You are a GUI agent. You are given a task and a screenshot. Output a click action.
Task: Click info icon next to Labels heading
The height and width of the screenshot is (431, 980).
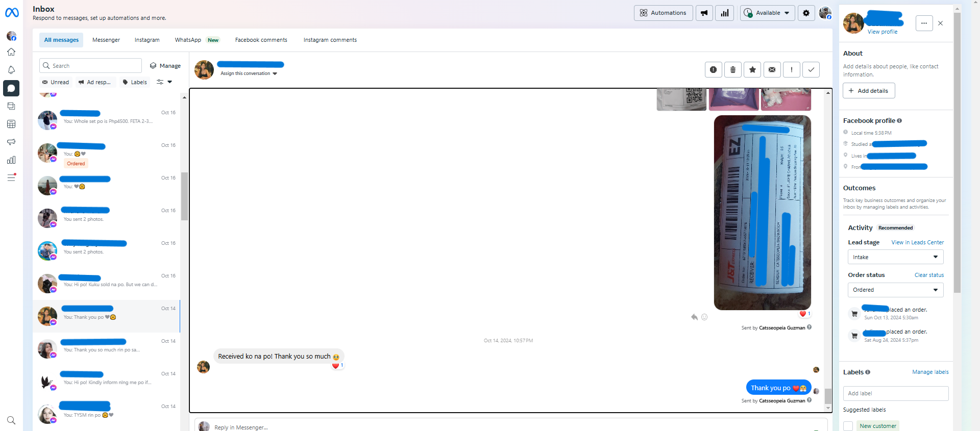pos(868,372)
